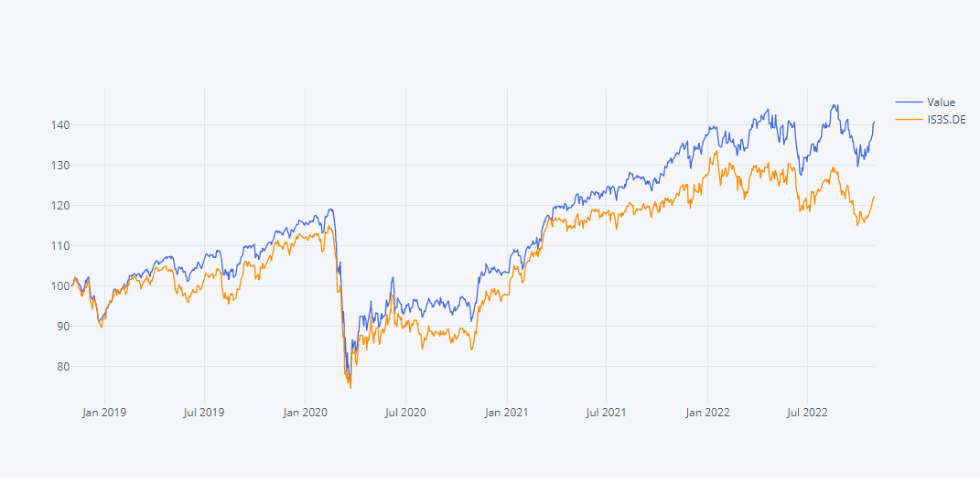
Task: Click the blue Value legend line swatch
Action: tap(909, 102)
